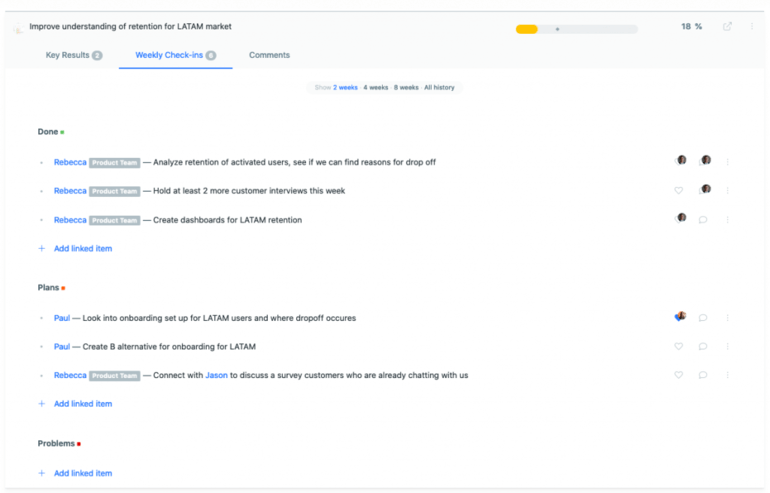Screen dimensions: 770x493
Task: Click heart icon on 'Create B alternative' plan
Action: 679,346
